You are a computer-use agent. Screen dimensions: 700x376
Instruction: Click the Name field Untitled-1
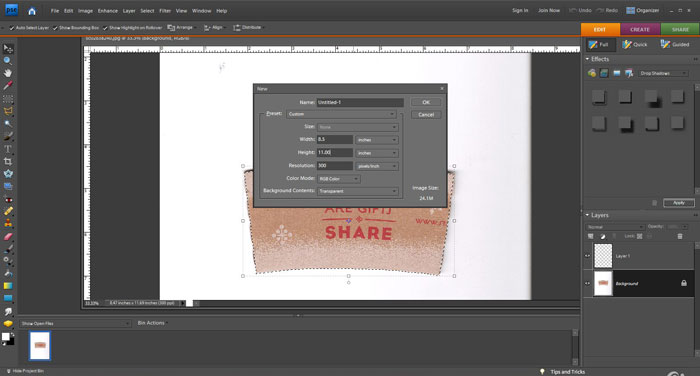360,102
